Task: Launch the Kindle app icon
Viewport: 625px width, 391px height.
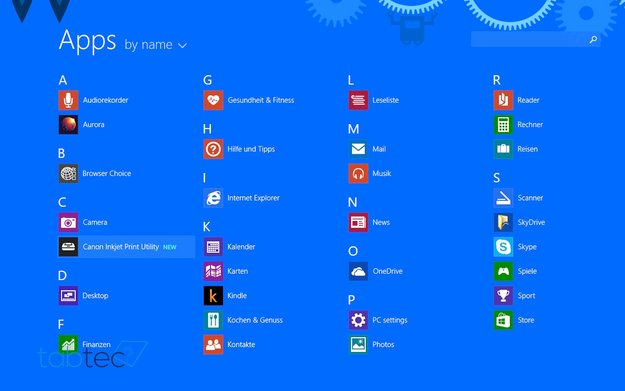Action: 213,295
